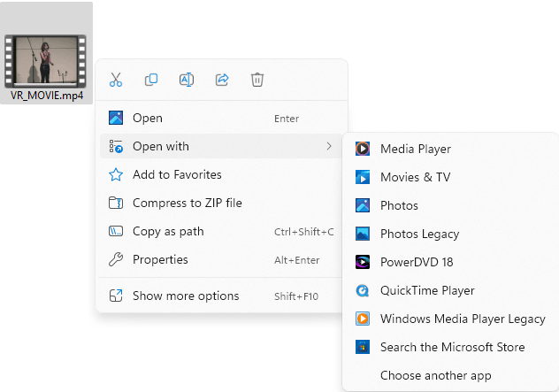Click the Windows Media Player Legacy icon
559x392 pixels.
click(363, 319)
